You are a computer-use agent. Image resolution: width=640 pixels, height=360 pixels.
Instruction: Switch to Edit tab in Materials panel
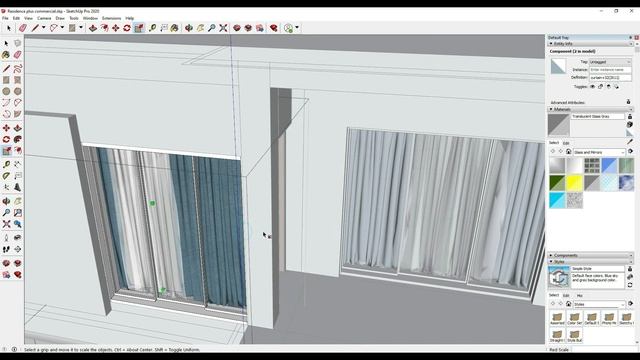(566, 143)
